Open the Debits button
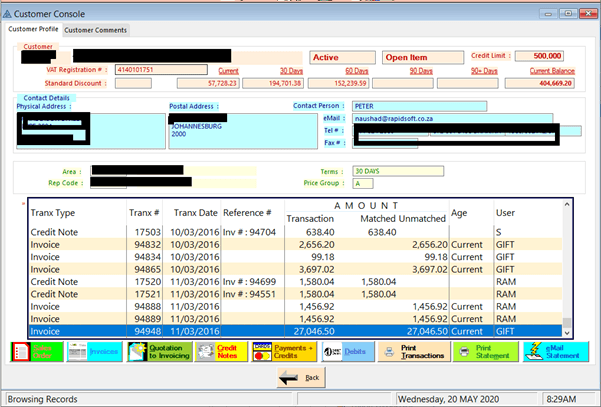This screenshot has width=601, height=407. 348,351
